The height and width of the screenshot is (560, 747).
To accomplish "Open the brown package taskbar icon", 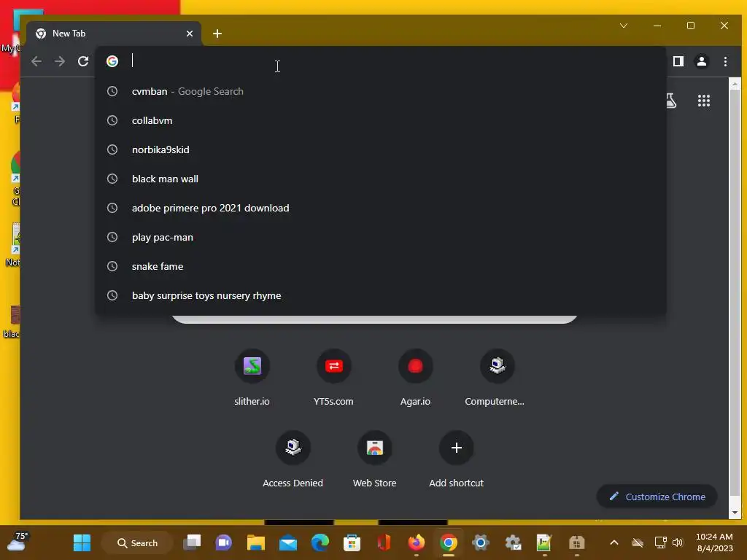I will coord(576,542).
